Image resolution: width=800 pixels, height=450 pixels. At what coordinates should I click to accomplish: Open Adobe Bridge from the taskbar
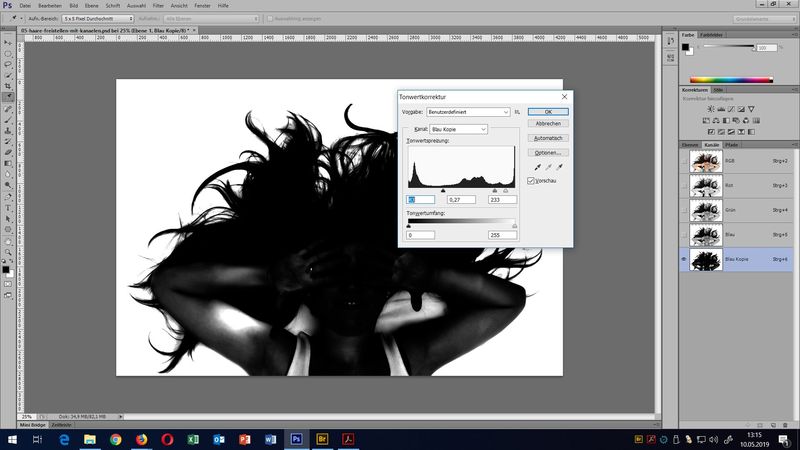pos(322,438)
